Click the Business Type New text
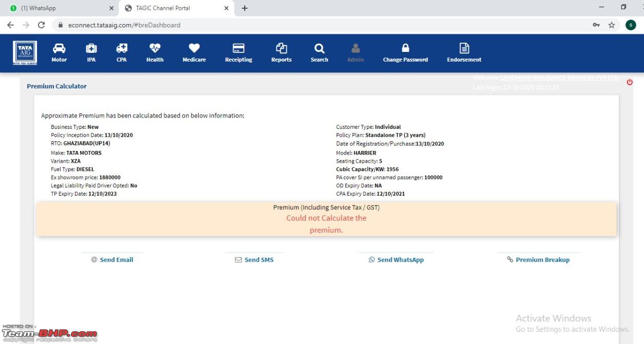The image size is (644, 344). [75, 127]
